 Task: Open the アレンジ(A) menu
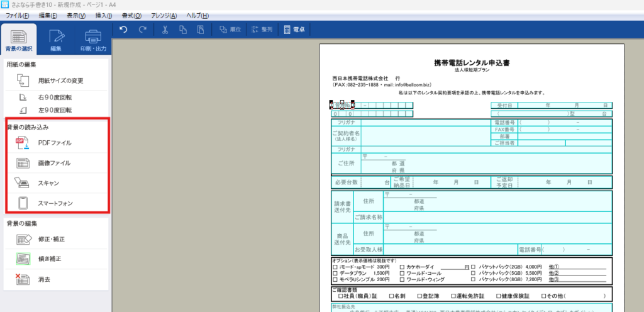click(x=164, y=14)
